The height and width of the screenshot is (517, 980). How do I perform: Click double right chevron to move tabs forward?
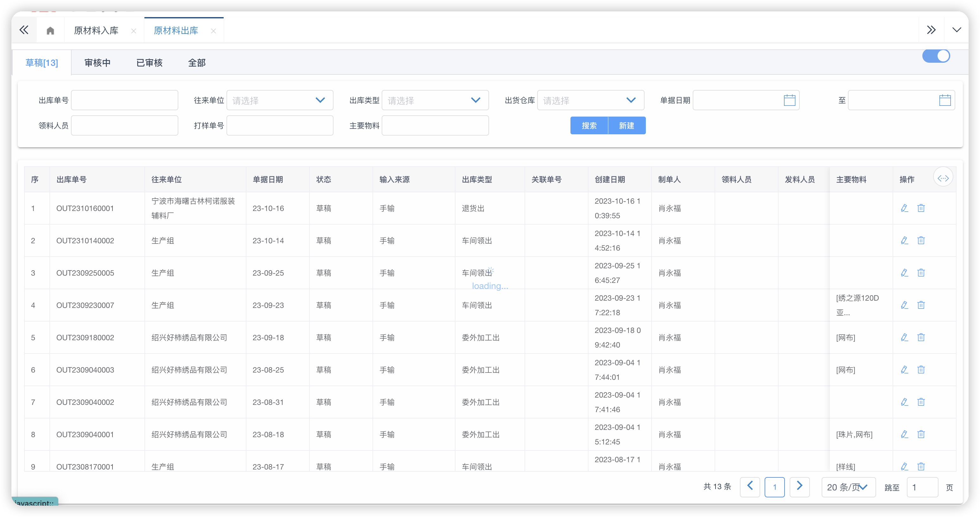point(931,30)
